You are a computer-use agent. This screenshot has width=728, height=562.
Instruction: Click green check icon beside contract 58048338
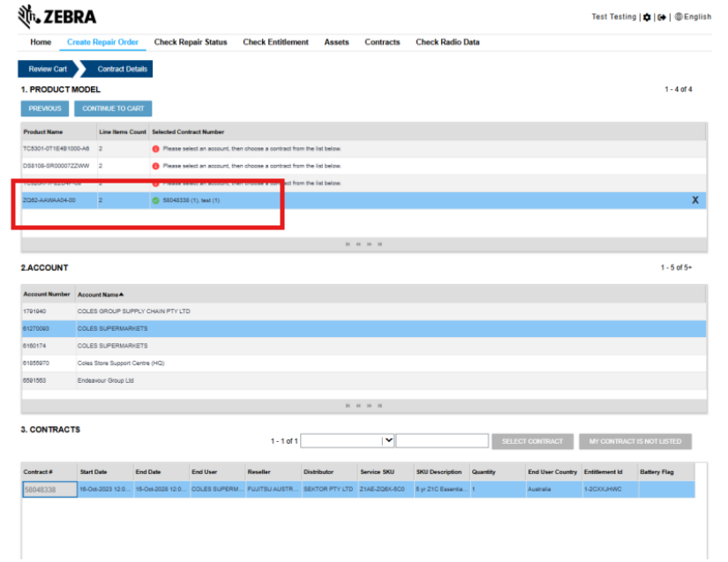pyautogui.click(x=155, y=200)
